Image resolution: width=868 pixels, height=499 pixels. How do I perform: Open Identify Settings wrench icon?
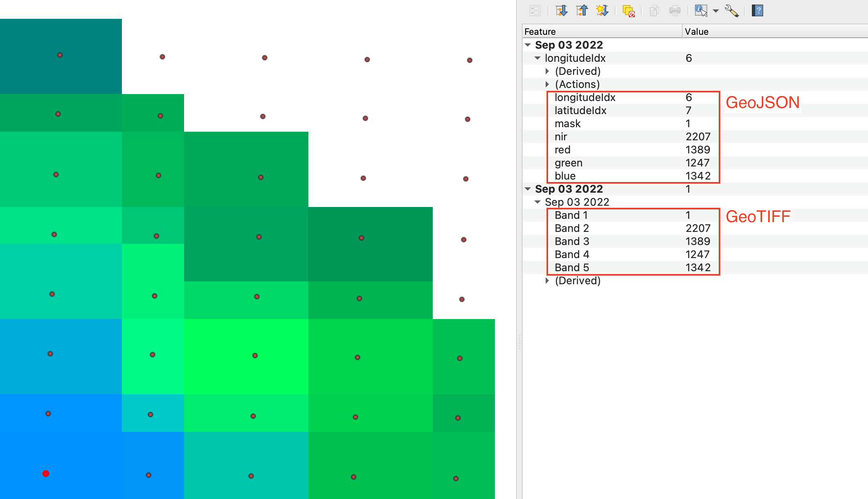click(x=731, y=11)
